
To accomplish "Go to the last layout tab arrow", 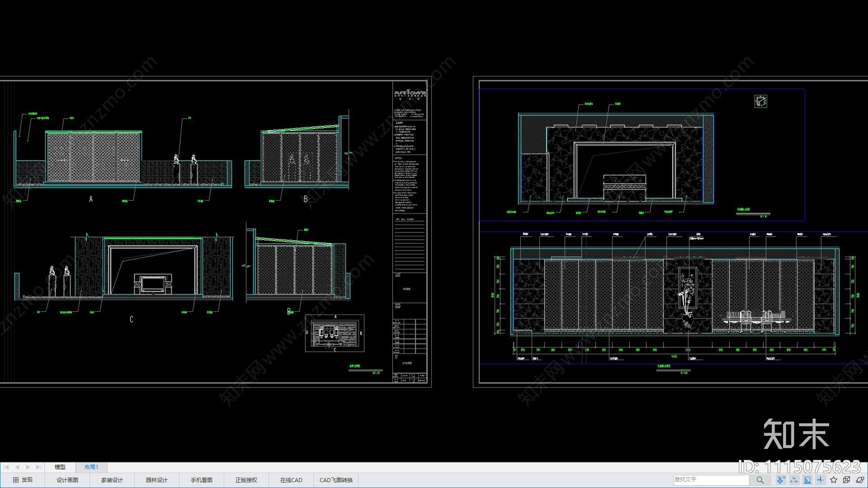I will point(39,467).
